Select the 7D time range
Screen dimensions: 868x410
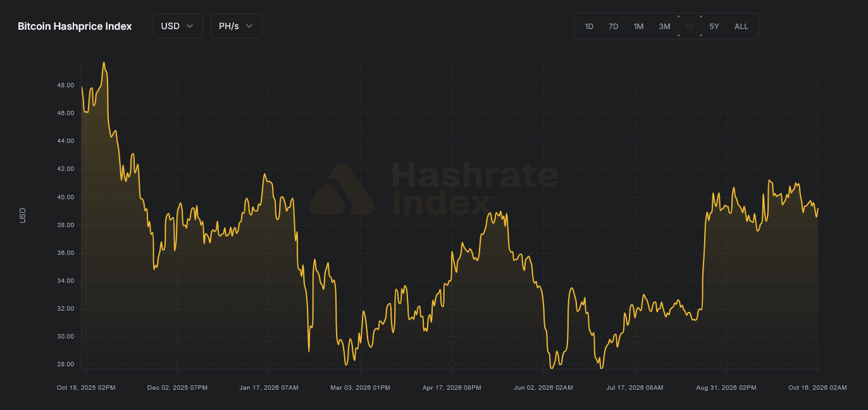coord(614,27)
